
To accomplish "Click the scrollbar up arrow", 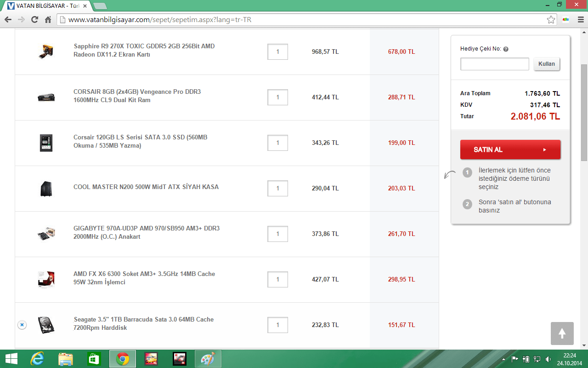I will click(x=584, y=31).
